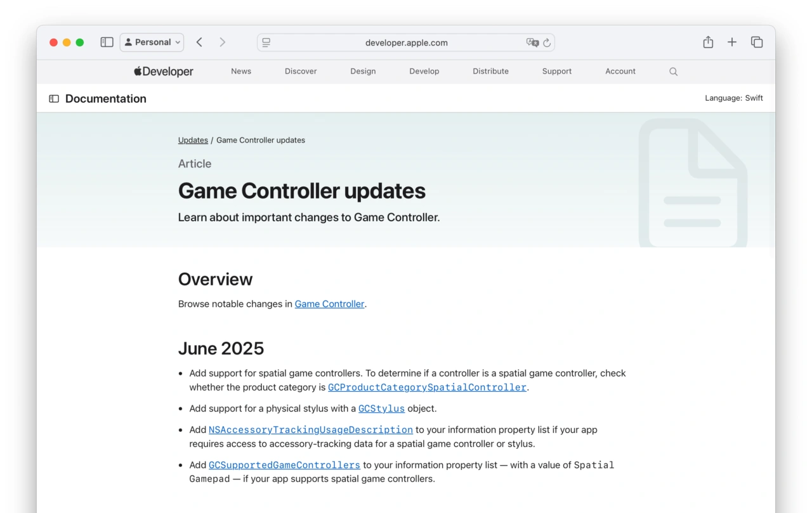Screen dimensions: 812x513
Task: Open the NSAccessoryTrackingUsageDescription link
Action: pyautogui.click(x=311, y=430)
